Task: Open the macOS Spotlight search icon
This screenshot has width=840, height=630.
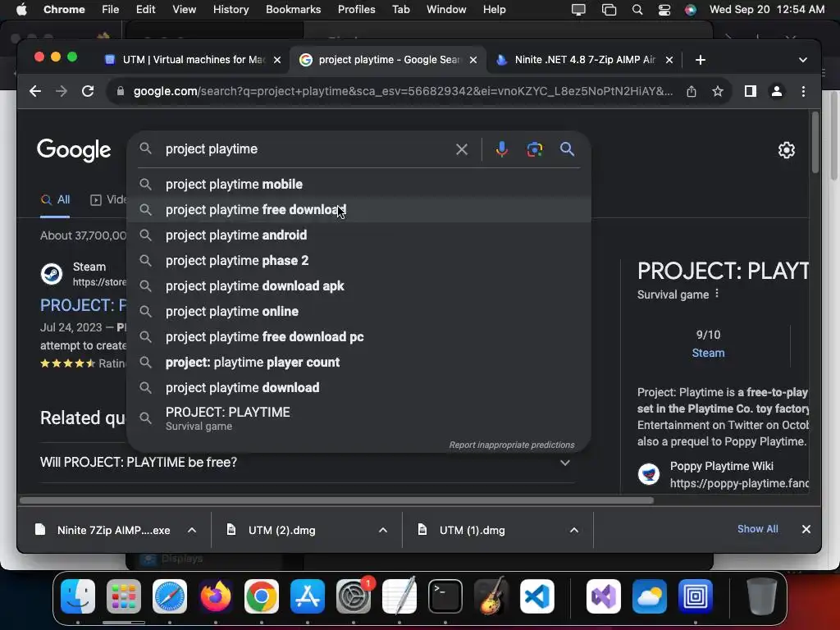Action: click(637, 10)
